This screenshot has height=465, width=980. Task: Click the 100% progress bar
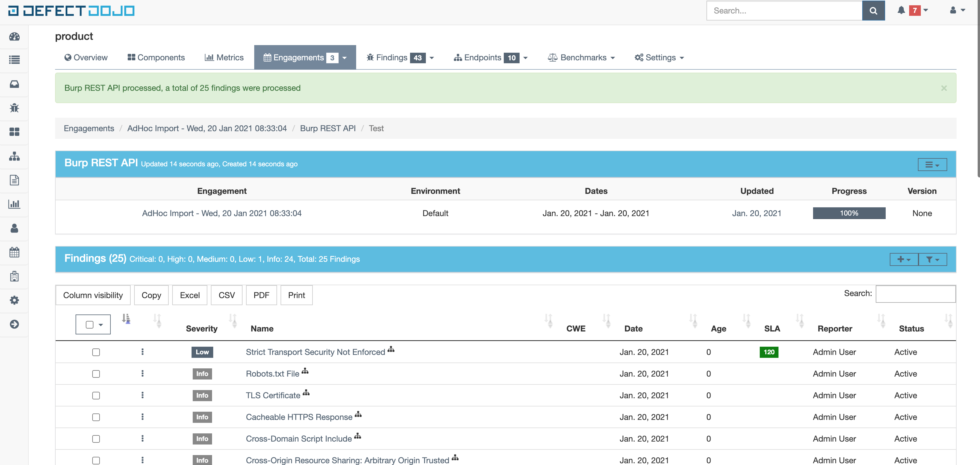[x=849, y=213]
